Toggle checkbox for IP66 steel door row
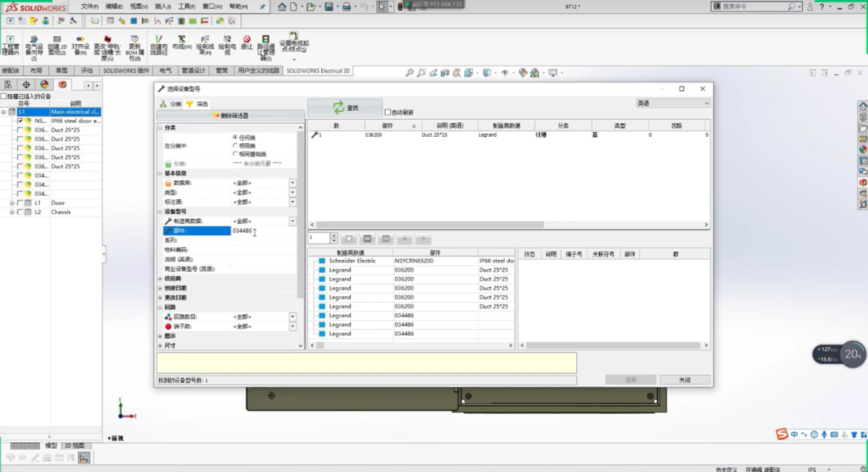The height and width of the screenshot is (472, 868). point(20,121)
